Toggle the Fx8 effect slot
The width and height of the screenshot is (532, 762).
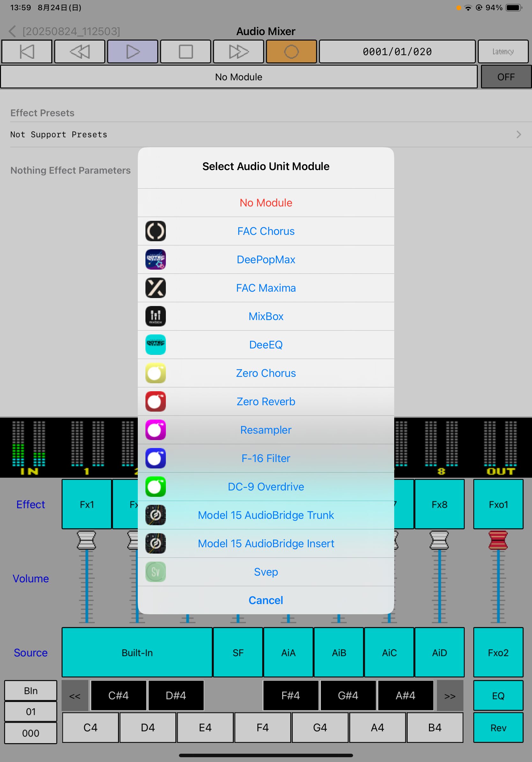click(x=440, y=504)
